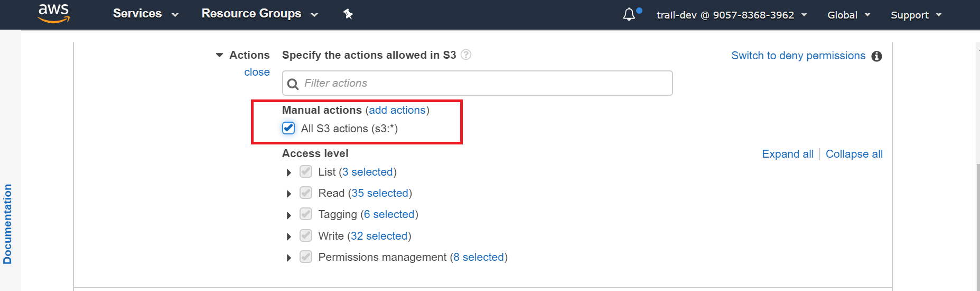Click Switch to deny permissions link
The width and height of the screenshot is (980, 291).
798,56
